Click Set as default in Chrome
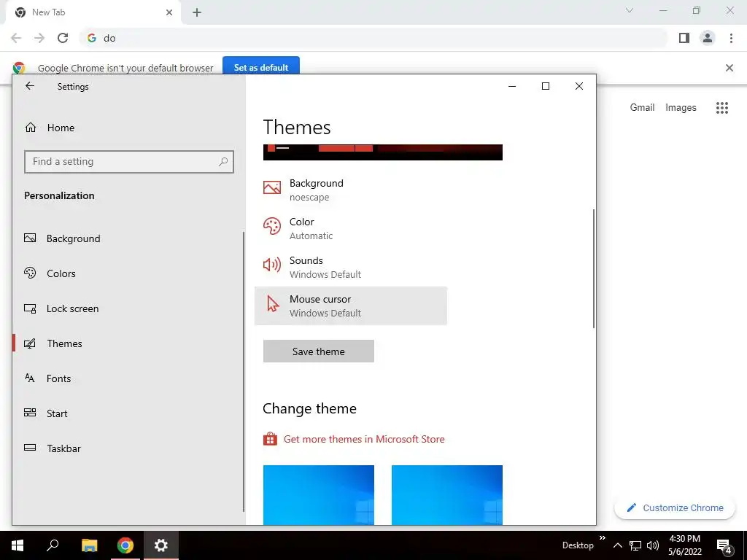Viewport: 747px width, 560px height. pyautogui.click(x=261, y=67)
